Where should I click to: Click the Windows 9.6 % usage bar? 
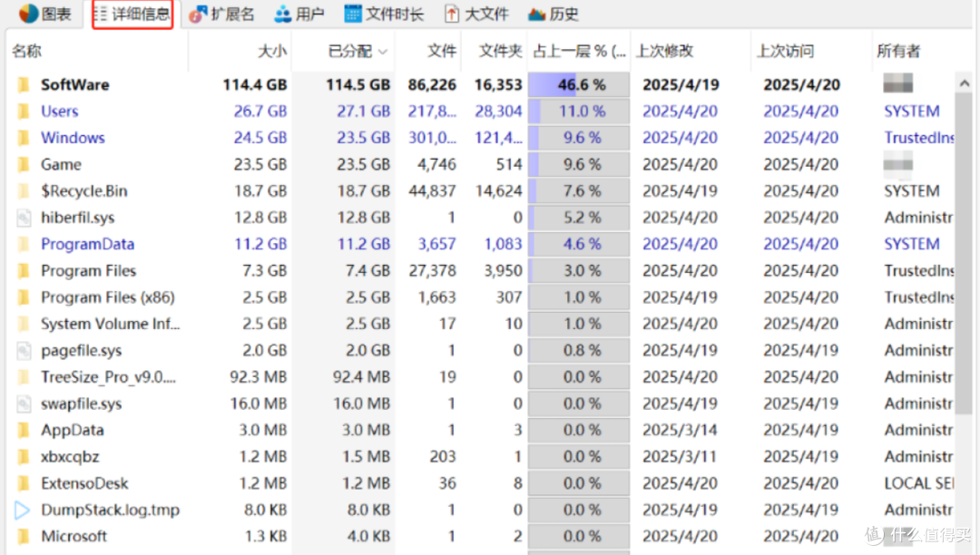click(579, 138)
